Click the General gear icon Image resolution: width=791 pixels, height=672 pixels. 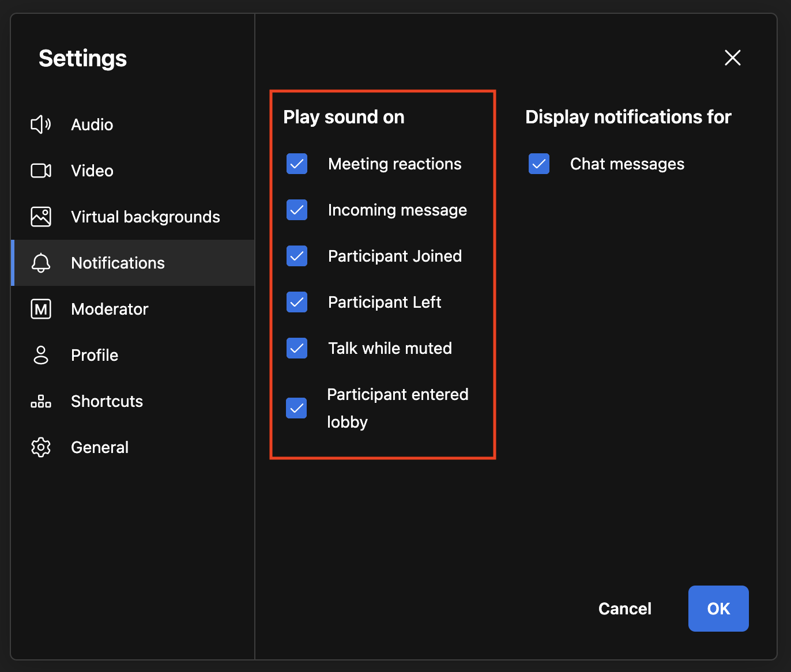pos(40,447)
